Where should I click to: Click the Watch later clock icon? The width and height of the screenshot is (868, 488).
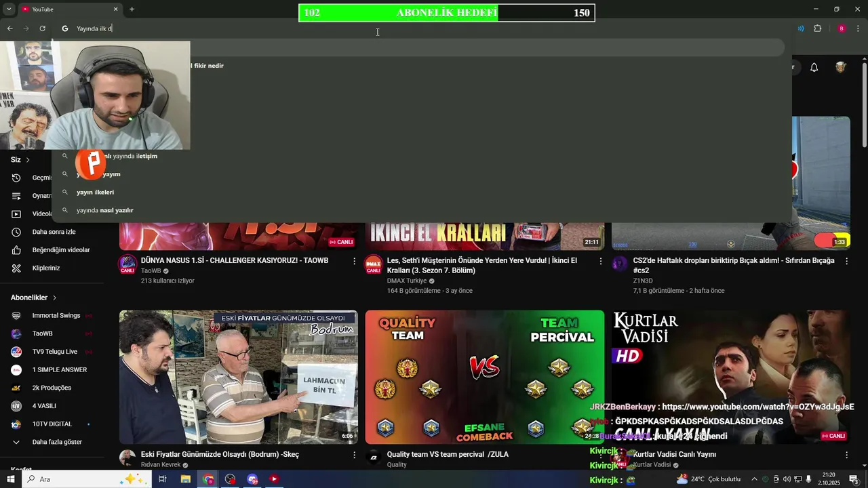pyautogui.click(x=17, y=232)
